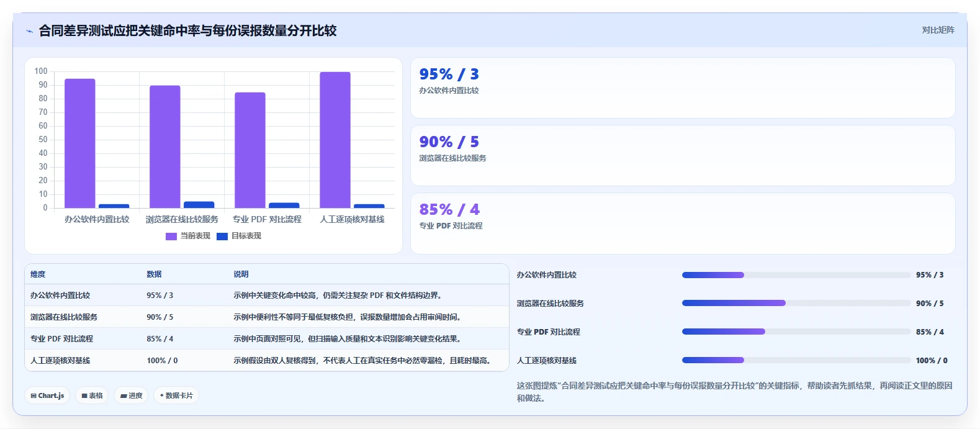Click progress row label 浏览器在线比较服务
The width and height of the screenshot is (980, 429).
click(x=551, y=304)
